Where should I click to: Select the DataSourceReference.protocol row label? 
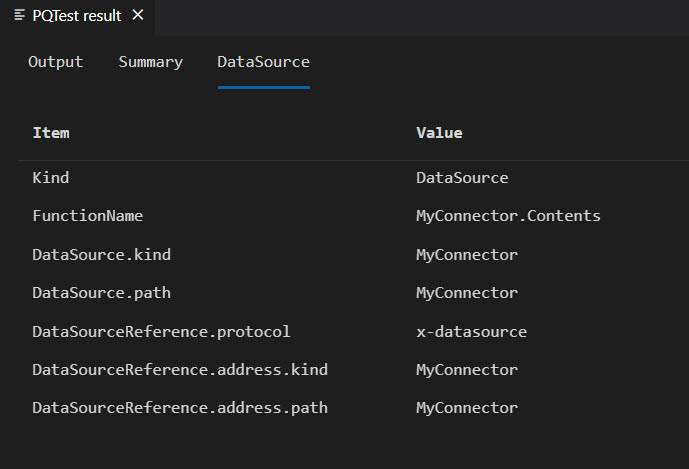[161, 331]
